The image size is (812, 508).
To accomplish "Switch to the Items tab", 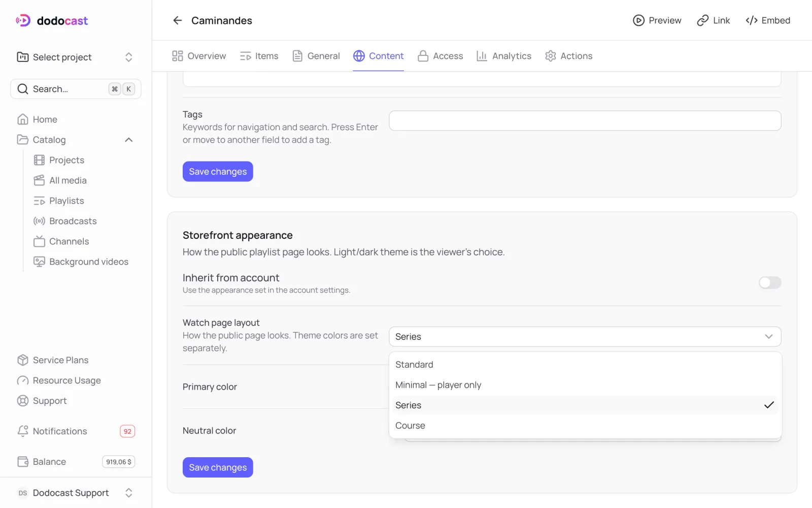I will pyautogui.click(x=259, y=56).
